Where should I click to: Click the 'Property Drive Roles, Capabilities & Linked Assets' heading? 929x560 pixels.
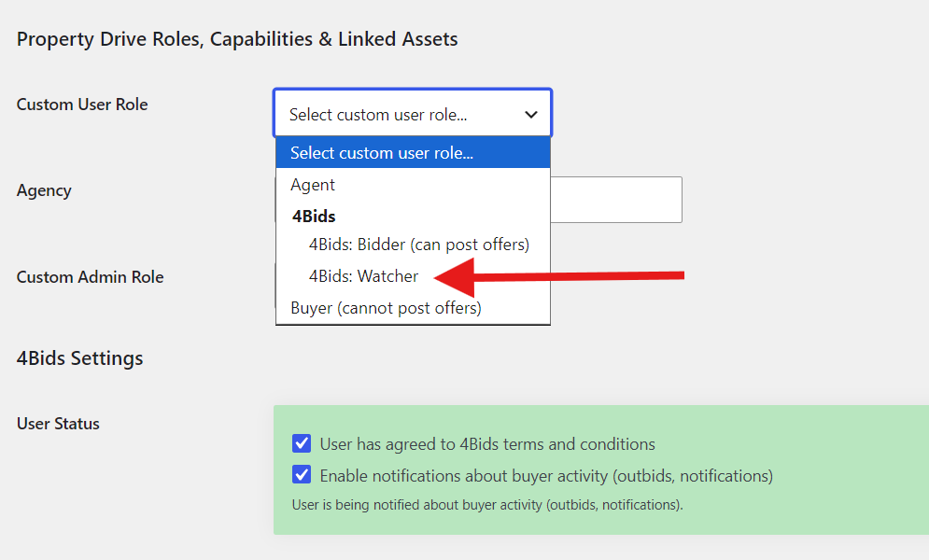237,39
